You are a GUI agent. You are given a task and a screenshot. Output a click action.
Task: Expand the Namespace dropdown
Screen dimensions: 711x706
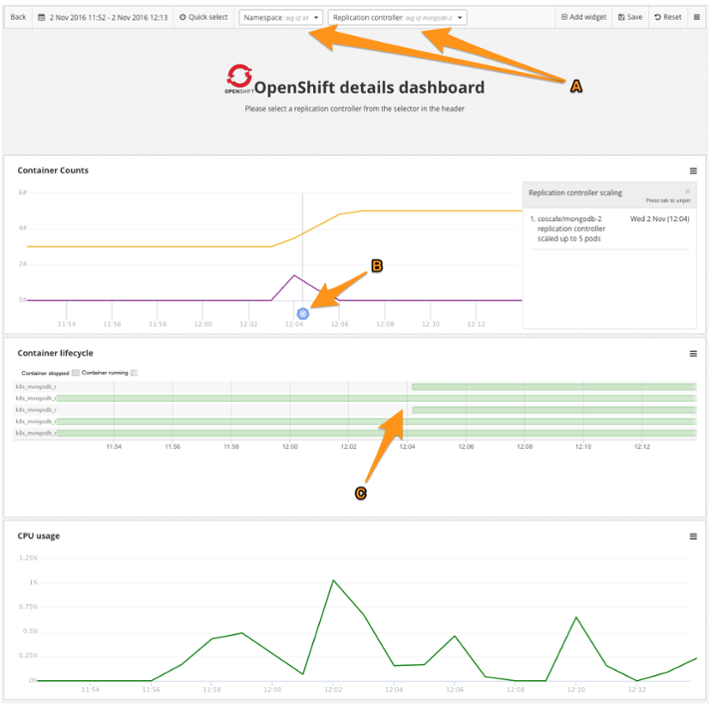pos(281,18)
